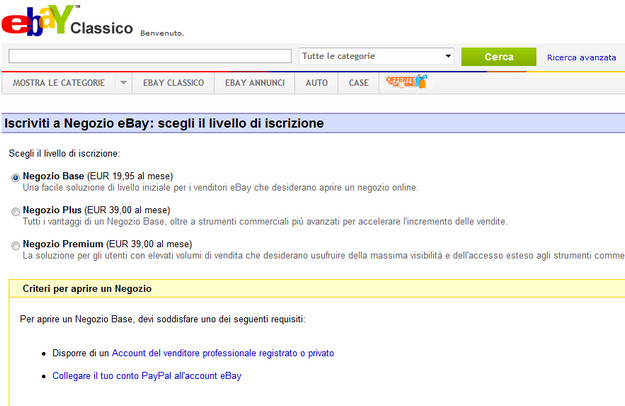Go to the eBay Classico tab
The width and height of the screenshot is (625, 406).
pos(173,83)
